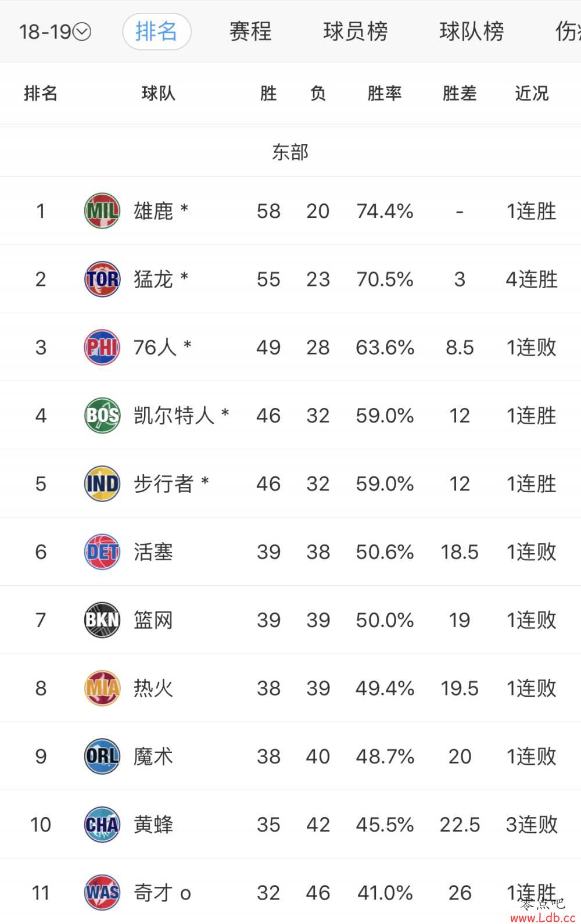
Task: Click the Orlando Magic ORL team logo
Action: pyautogui.click(x=102, y=756)
